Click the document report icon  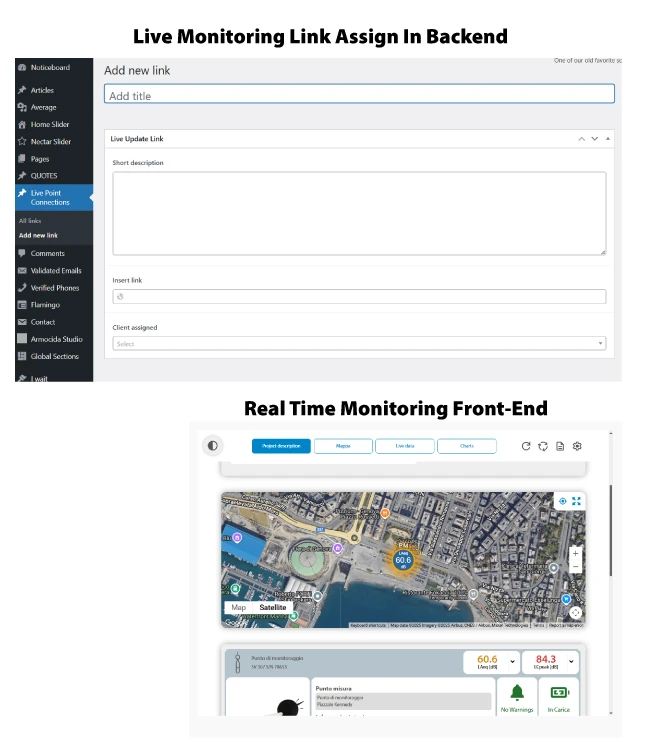point(560,446)
